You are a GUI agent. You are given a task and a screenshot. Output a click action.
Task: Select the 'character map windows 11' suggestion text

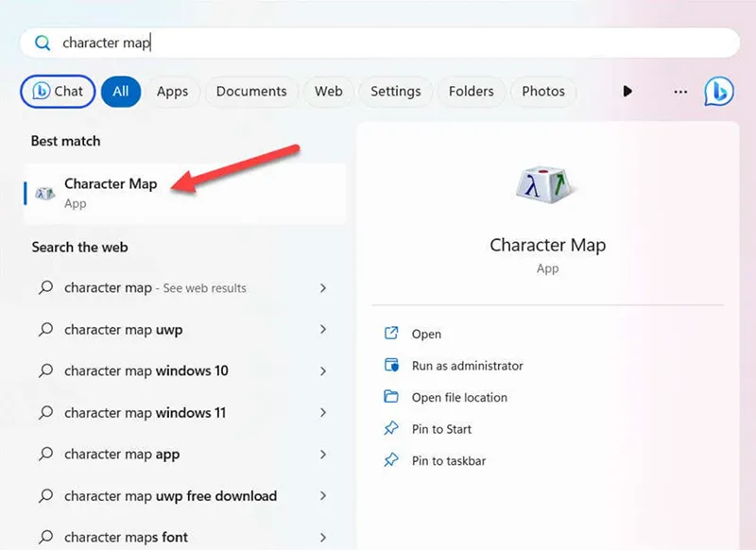pos(146,413)
